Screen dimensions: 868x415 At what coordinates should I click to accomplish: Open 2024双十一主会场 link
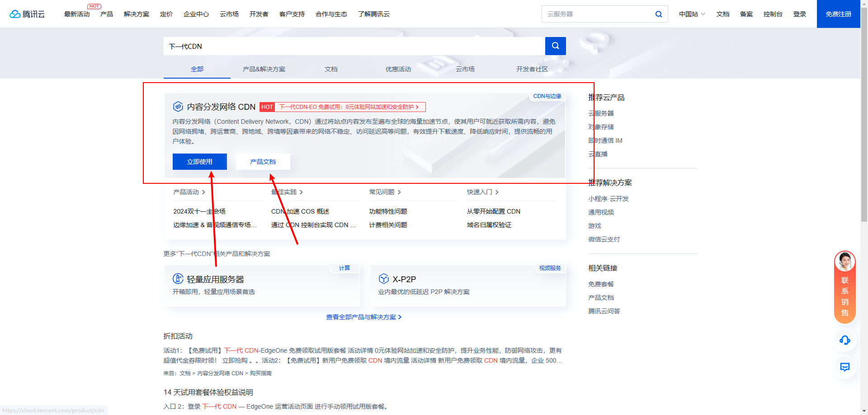(199, 211)
